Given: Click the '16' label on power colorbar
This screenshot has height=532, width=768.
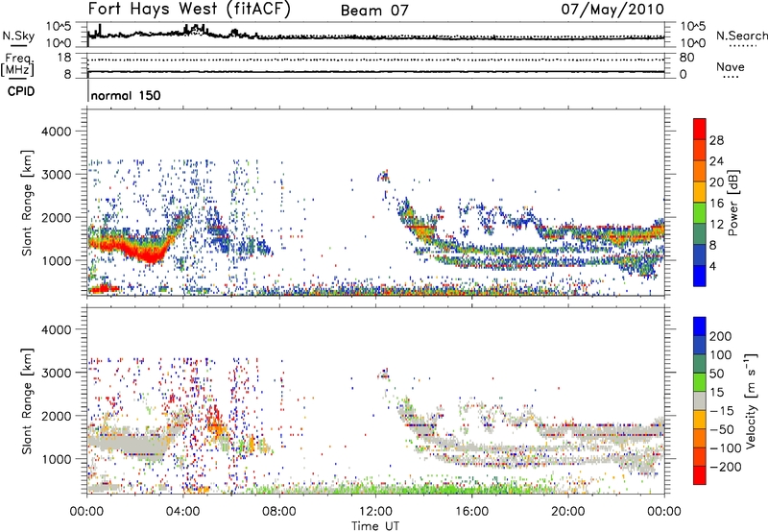Looking at the screenshot, I should coord(716,204).
